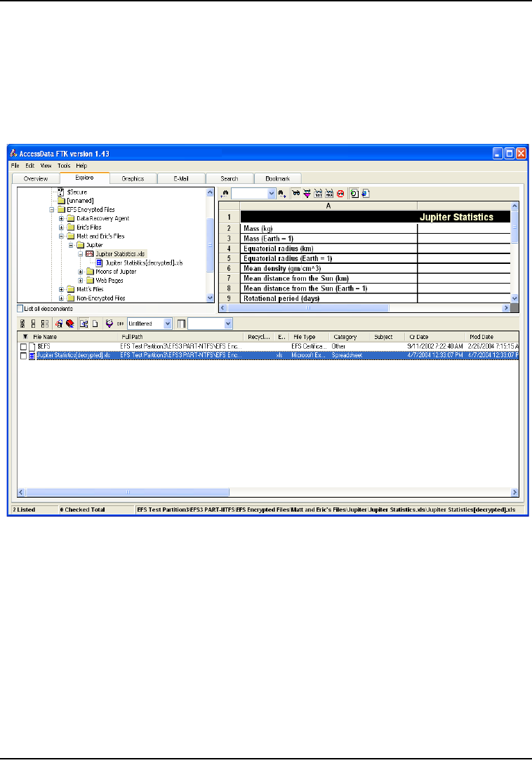Select native view glasses icon
This screenshot has width=532, height=784.
click(x=296, y=193)
